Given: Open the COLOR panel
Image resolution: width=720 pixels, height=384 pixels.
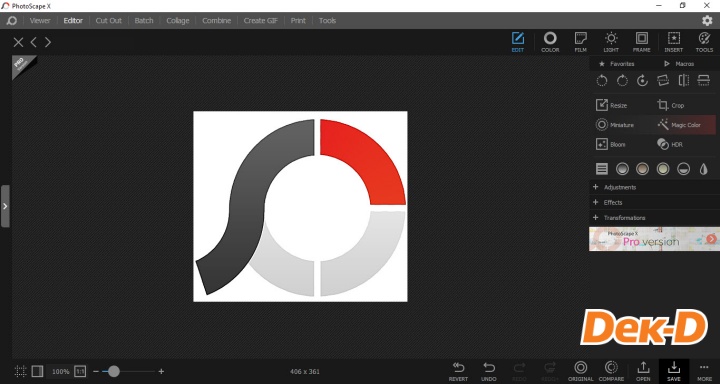Looking at the screenshot, I should [x=550, y=42].
